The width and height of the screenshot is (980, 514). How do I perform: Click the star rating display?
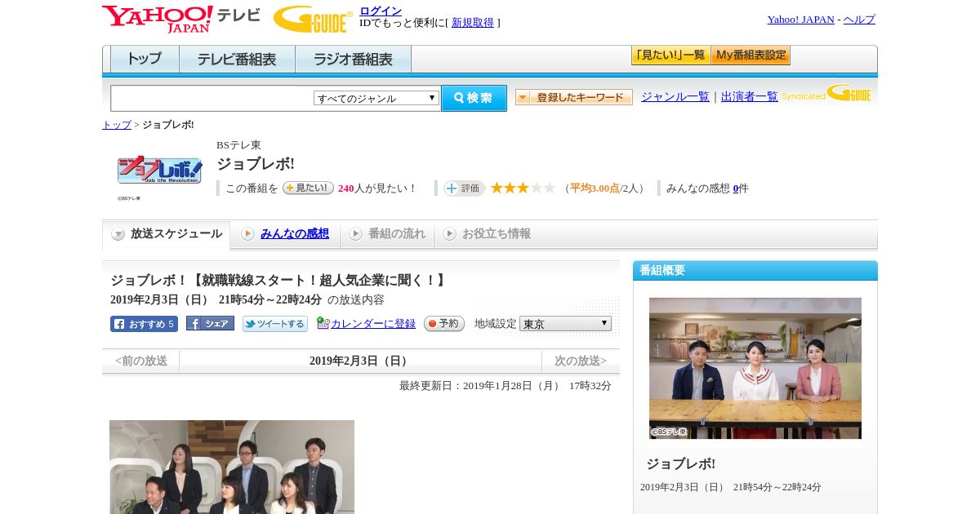pyautogui.click(x=523, y=188)
